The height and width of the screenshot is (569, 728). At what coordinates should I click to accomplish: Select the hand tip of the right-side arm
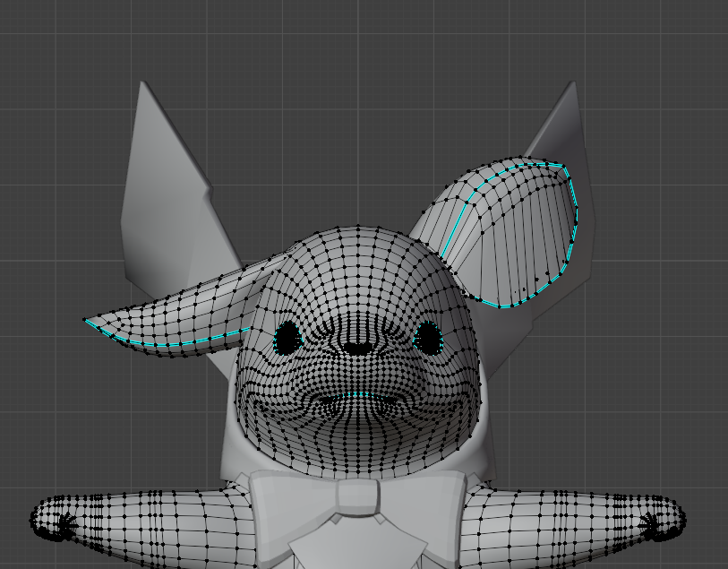[664, 521]
